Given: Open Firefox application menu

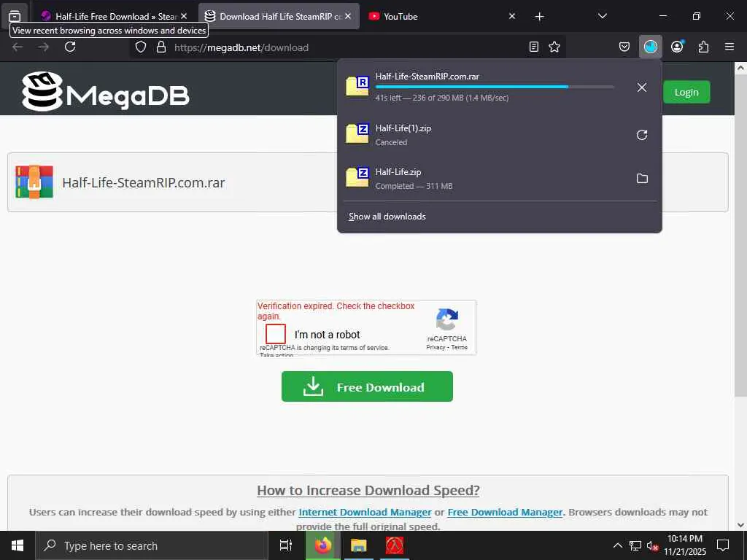Looking at the screenshot, I should [x=729, y=47].
